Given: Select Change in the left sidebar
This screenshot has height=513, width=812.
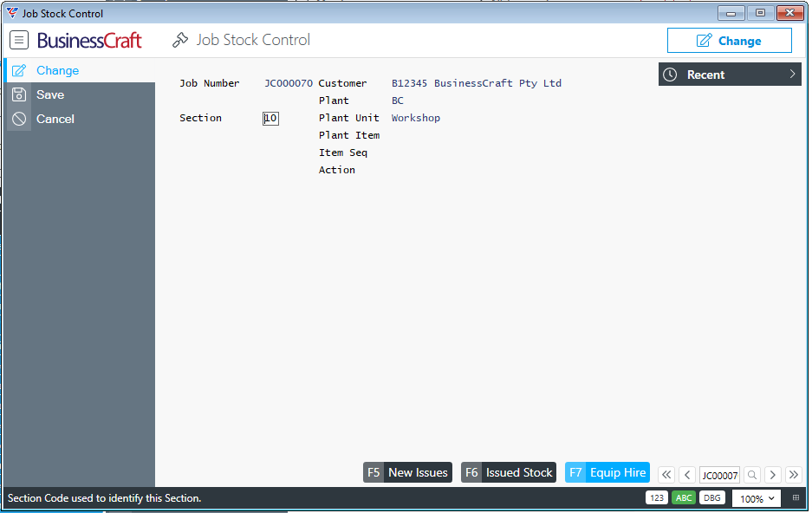Looking at the screenshot, I should click(x=57, y=71).
